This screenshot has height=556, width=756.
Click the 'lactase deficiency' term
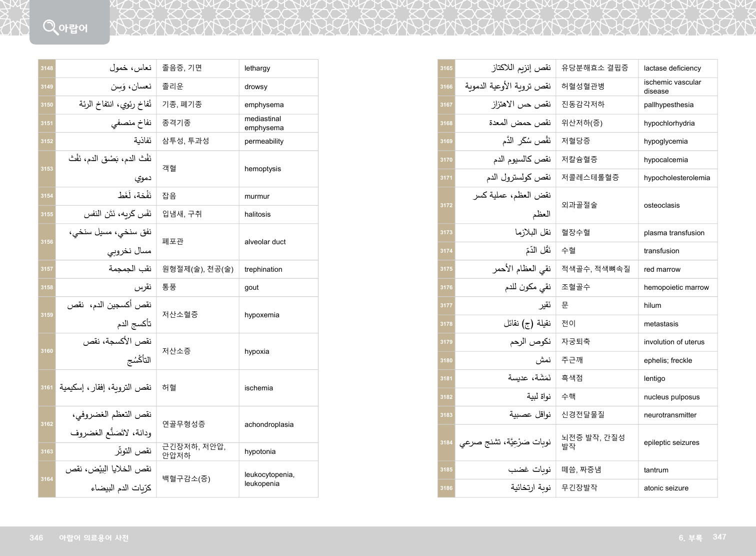pyautogui.click(x=672, y=69)
